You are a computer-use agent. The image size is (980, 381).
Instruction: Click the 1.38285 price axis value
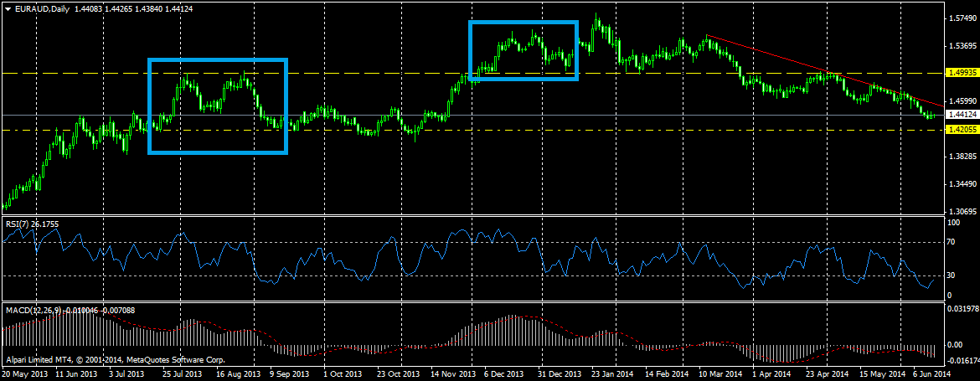pyautogui.click(x=962, y=156)
